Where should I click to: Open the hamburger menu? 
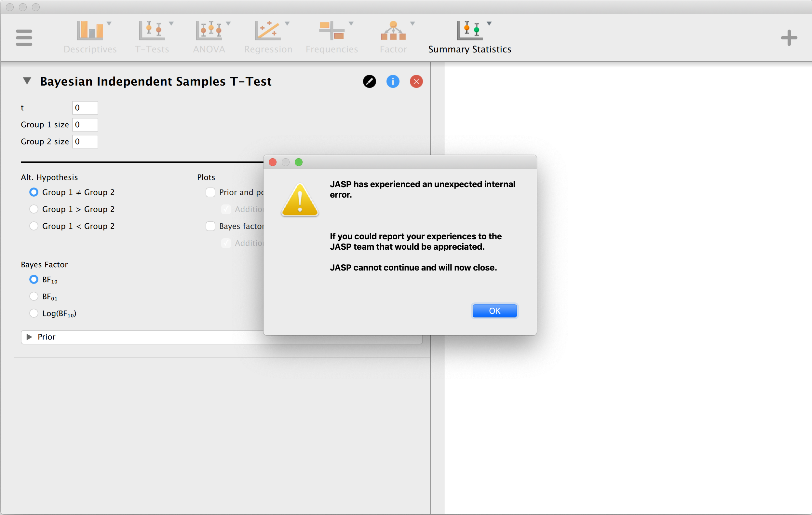(24, 37)
